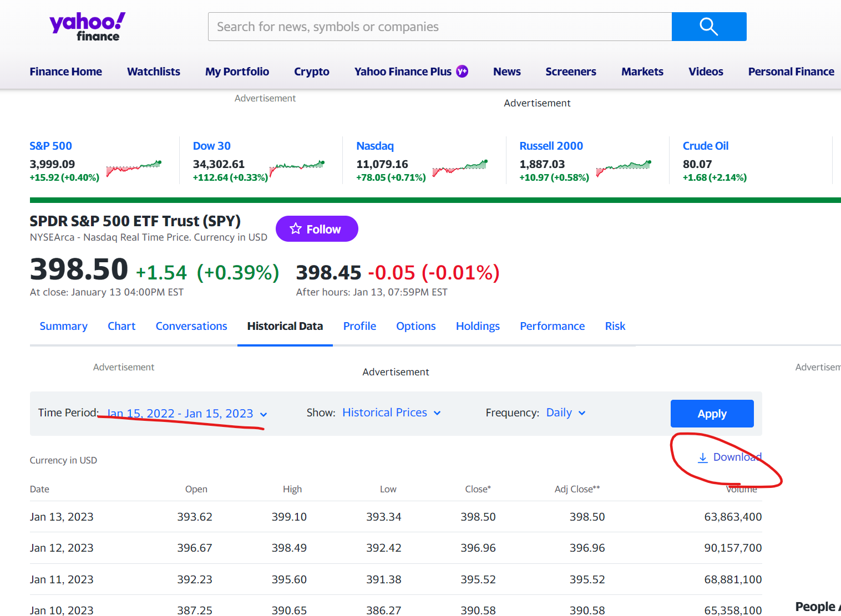This screenshot has width=841, height=616.
Task: Click the Open column header
Action: (x=196, y=489)
